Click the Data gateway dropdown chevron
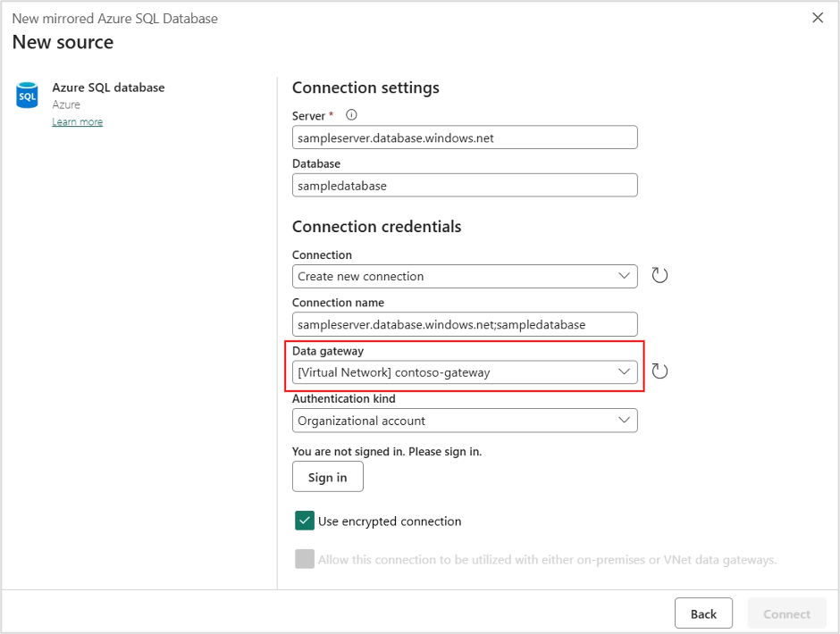Screen dimensions: 840x634 pos(624,371)
